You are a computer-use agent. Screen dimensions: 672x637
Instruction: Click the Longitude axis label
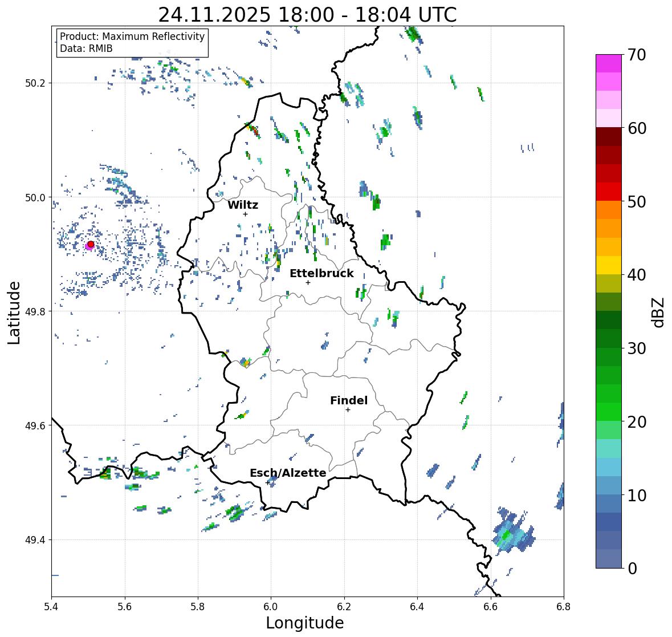(305, 623)
